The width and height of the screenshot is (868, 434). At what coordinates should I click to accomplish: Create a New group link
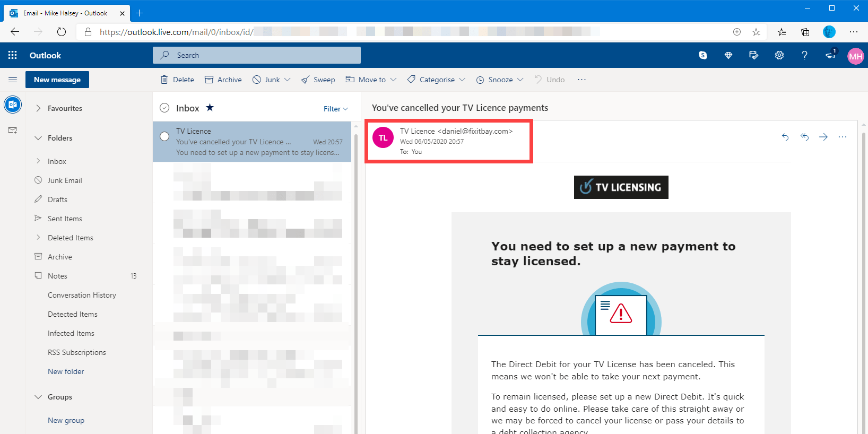click(66, 420)
